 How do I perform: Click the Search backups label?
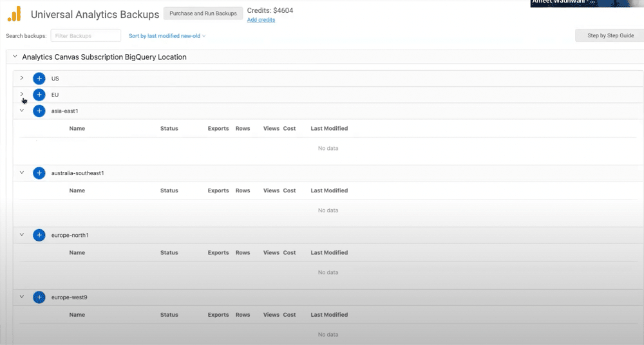click(26, 36)
